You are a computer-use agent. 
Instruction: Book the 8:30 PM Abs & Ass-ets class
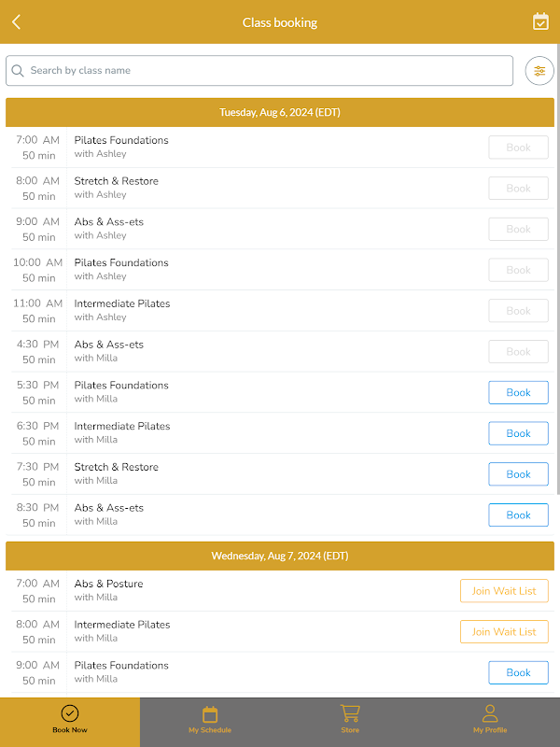click(x=518, y=515)
